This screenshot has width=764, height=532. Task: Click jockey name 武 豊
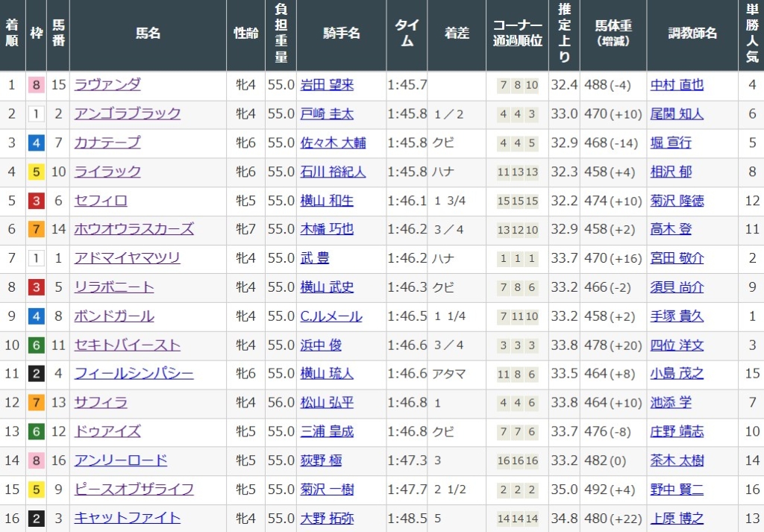[315, 258]
